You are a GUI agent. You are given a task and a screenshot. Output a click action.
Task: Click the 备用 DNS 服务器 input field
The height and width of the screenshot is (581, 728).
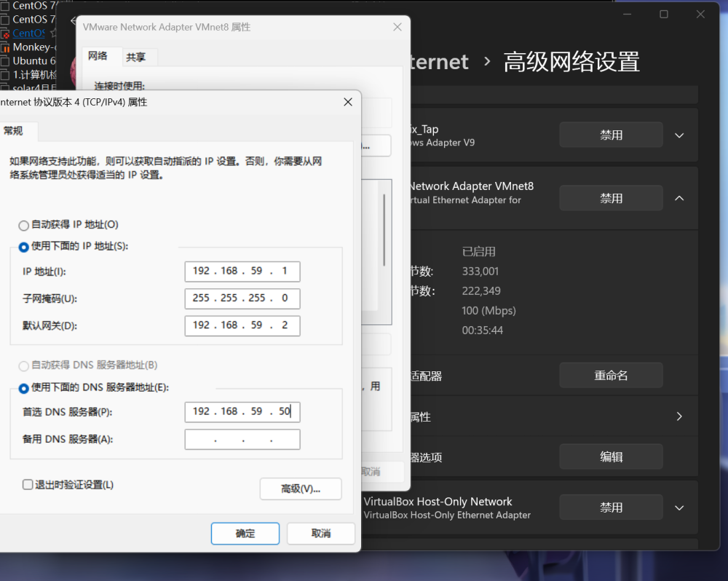pyautogui.click(x=242, y=440)
